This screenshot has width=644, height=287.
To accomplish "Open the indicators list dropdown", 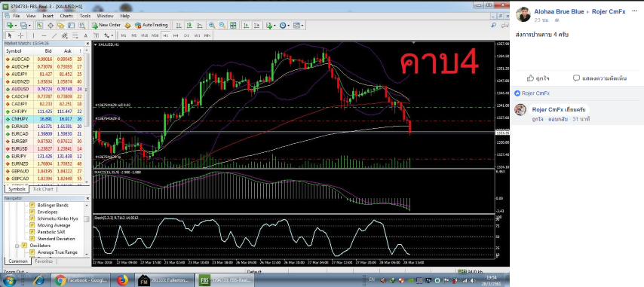I will coord(271,25).
